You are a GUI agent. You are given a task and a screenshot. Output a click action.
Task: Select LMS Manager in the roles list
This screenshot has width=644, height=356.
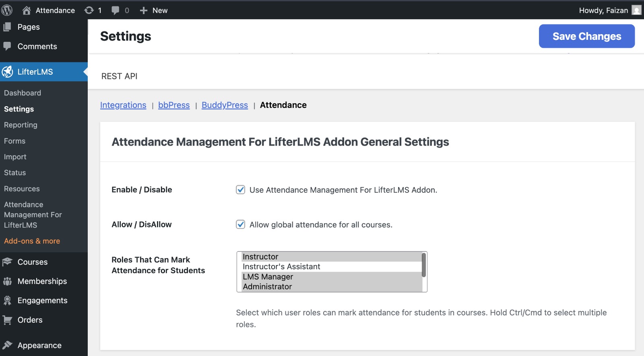(268, 277)
